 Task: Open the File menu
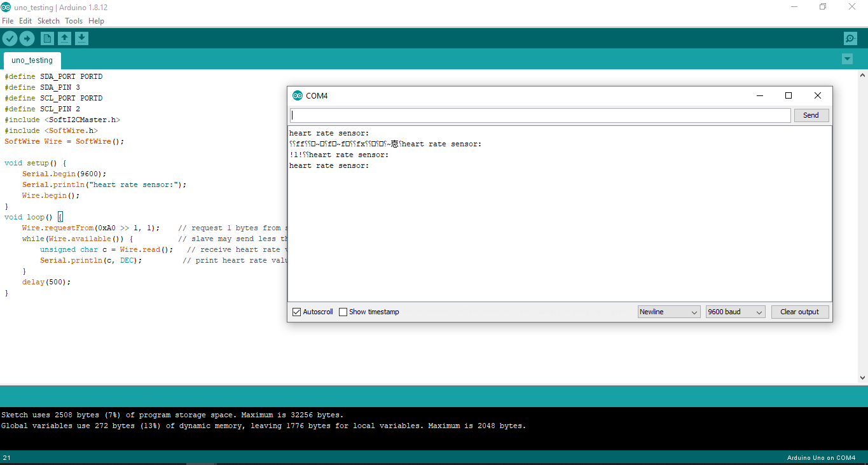(x=8, y=21)
